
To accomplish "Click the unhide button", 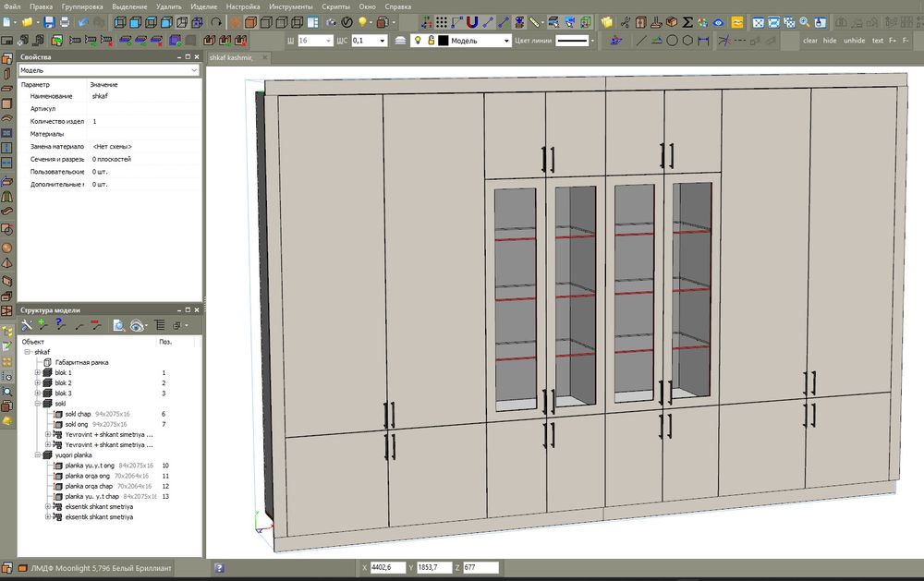I will pyautogui.click(x=855, y=41).
